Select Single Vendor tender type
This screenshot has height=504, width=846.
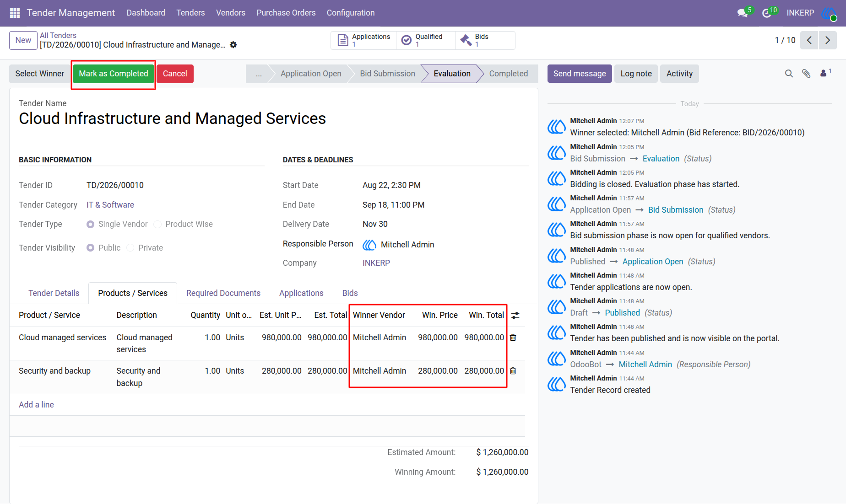point(91,224)
